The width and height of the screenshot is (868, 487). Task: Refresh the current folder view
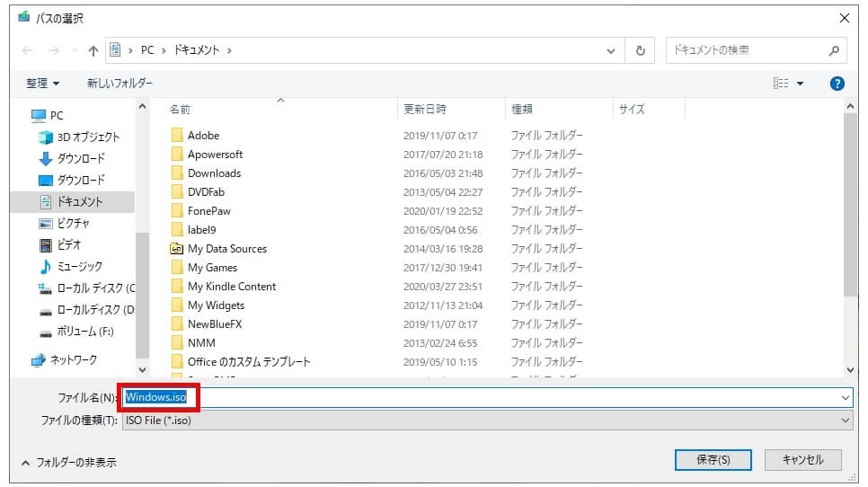640,51
